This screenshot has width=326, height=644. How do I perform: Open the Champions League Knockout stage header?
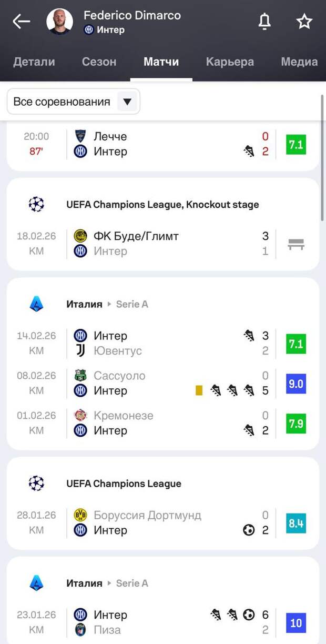coord(162,204)
